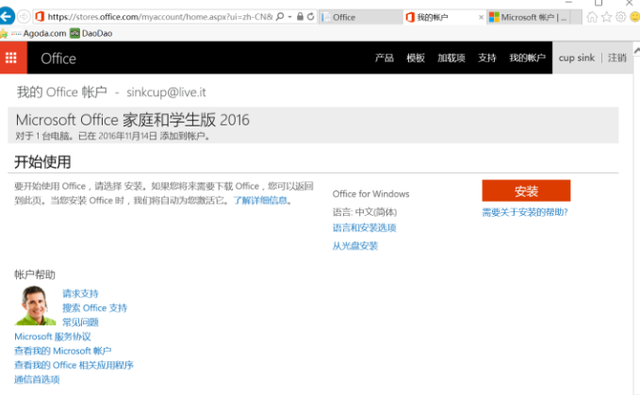
Task: Click the 帐户帮助 heading
Action: tap(35, 275)
